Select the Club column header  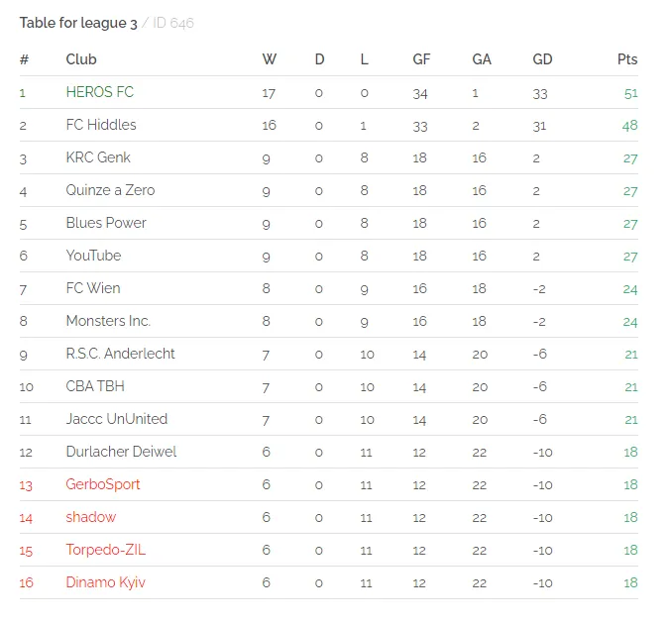81,59
